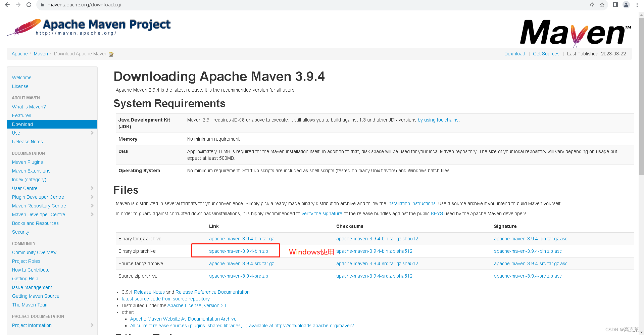Open Issue Management sidebar link
644x335 pixels.
pyautogui.click(x=32, y=287)
